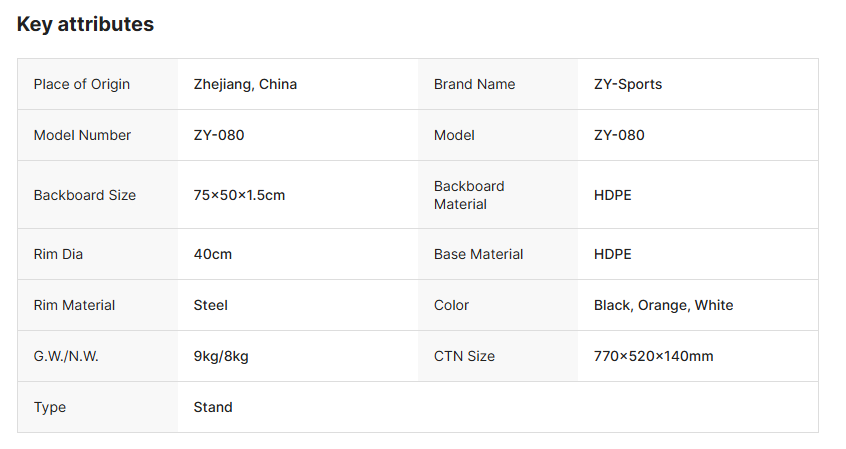The height and width of the screenshot is (449, 846).
Task: Select the ZY-Sports brand value
Action: 628,84
